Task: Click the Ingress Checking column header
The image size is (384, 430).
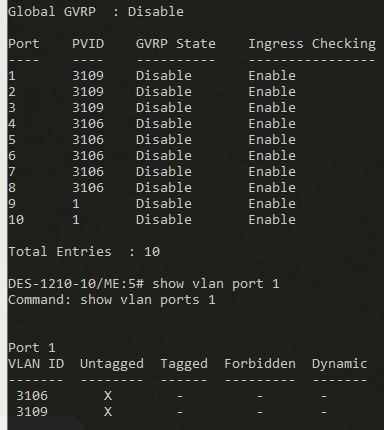Action: 312,44
